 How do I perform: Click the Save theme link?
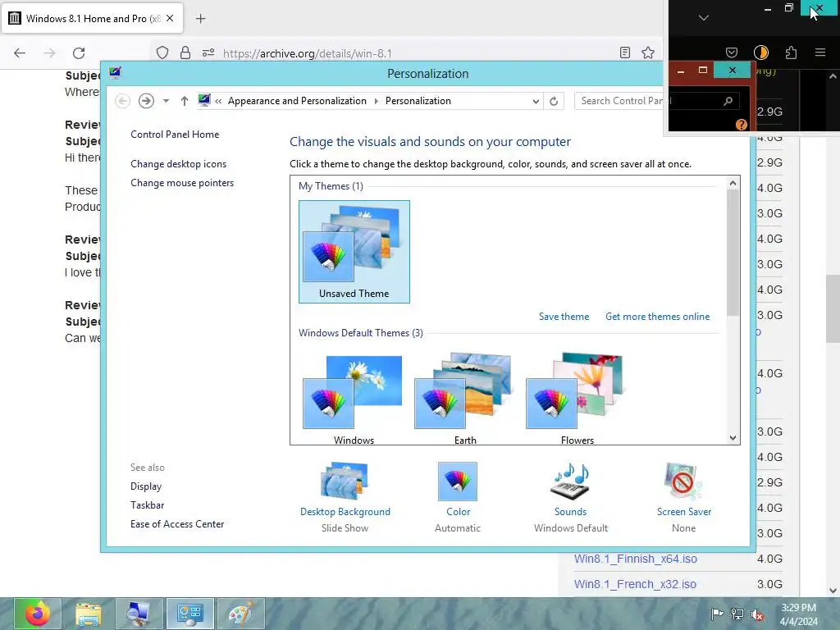[564, 317]
